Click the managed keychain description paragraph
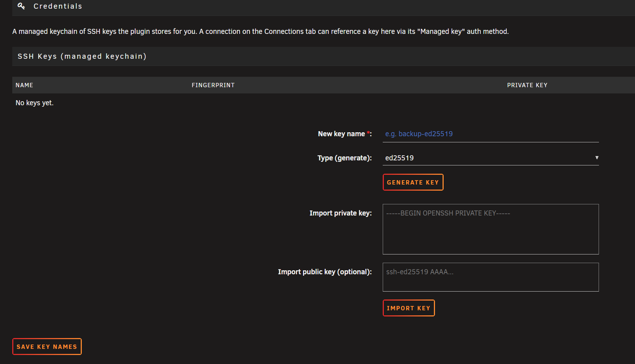635x364 pixels. 261,31
